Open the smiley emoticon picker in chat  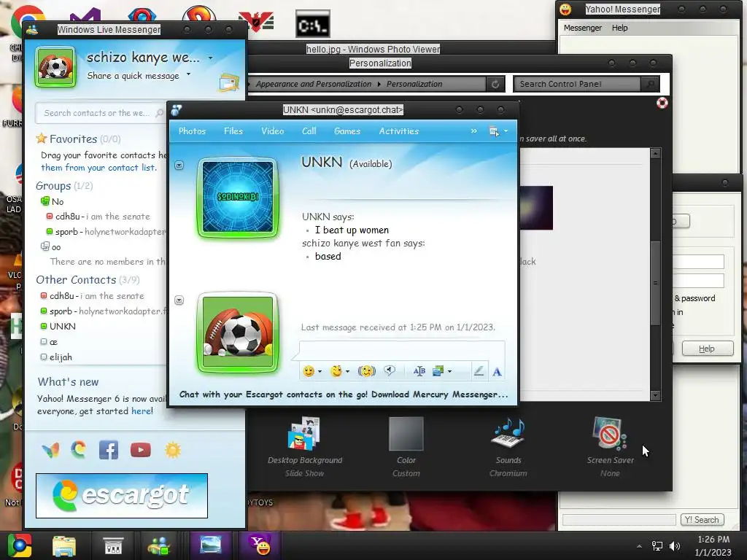point(309,371)
